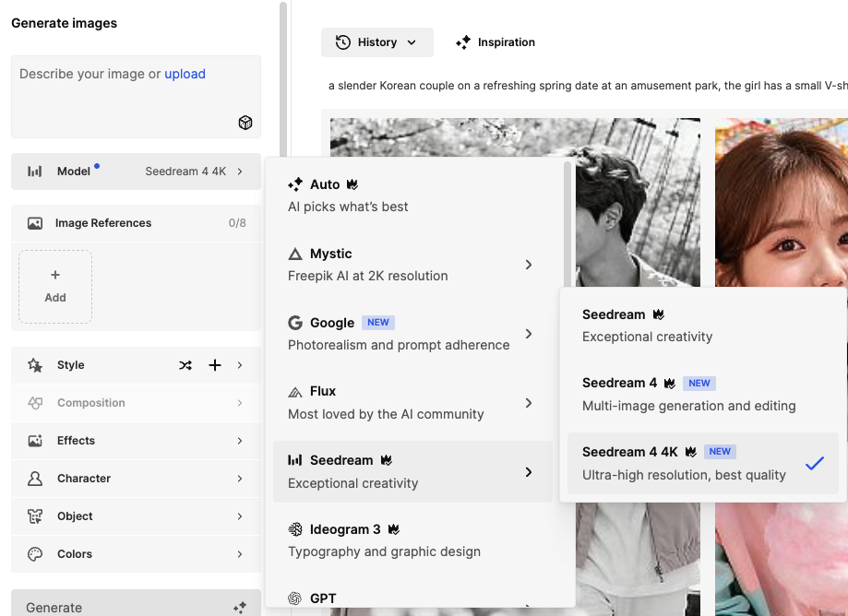848x616 pixels.
Task: Expand the Google row chevron arrow
Action: pyautogui.click(x=529, y=334)
